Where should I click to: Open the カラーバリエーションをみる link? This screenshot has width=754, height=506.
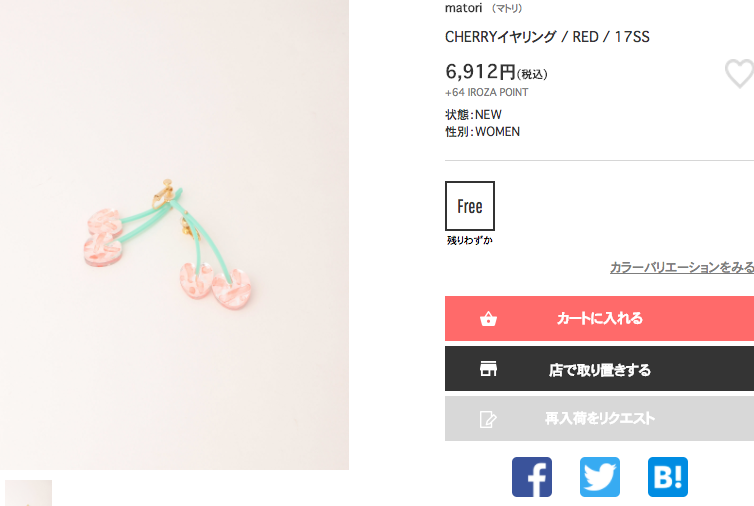(x=682, y=267)
